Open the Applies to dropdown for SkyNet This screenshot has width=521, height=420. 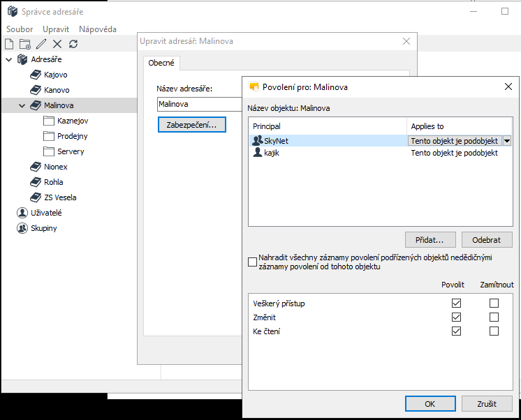pyautogui.click(x=507, y=141)
